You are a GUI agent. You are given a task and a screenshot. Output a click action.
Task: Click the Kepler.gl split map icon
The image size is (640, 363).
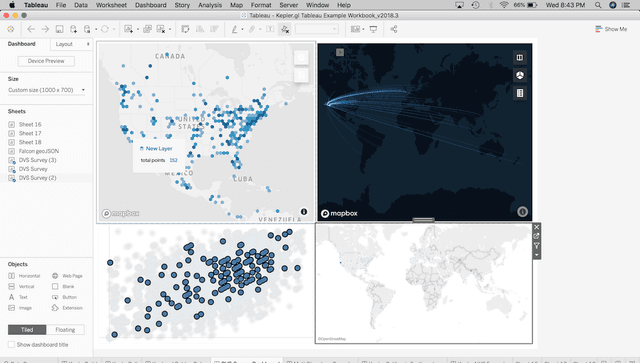[520, 58]
